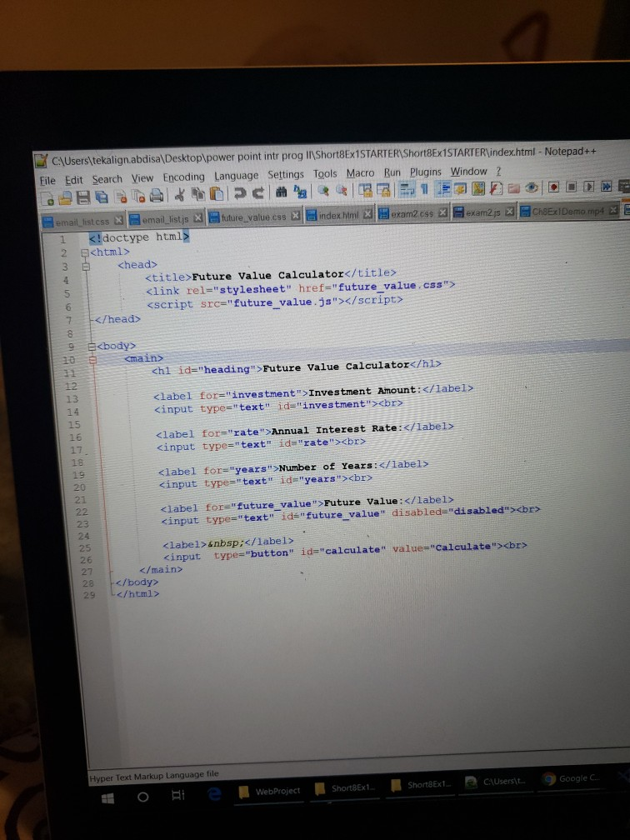This screenshot has height=840, width=630.
Task: Toggle Show All Characters pilcrow icon
Action: (x=425, y=188)
